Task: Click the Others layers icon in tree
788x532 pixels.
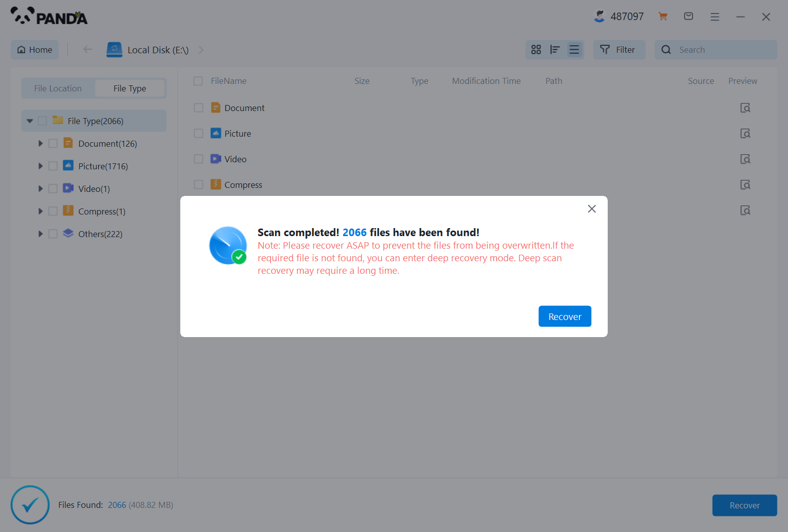Action: [x=68, y=233]
